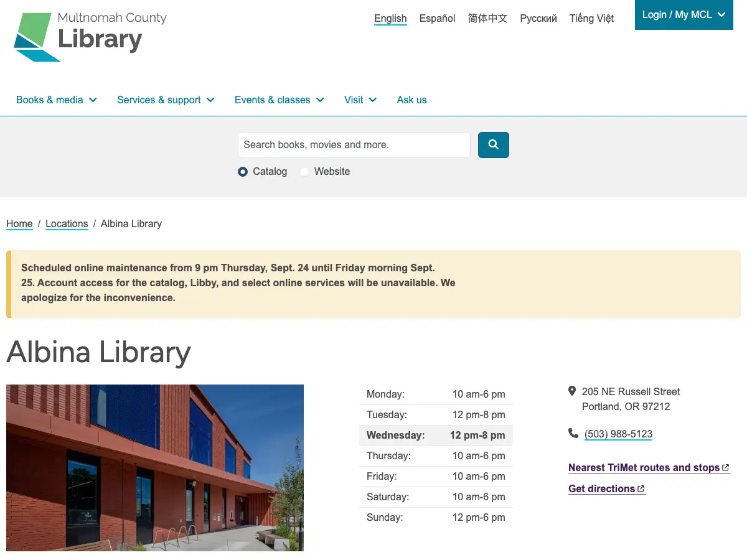This screenshot has height=560, width=747.
Task: Click the 205 NE Russell Street address
Action: tap(631, 392)
